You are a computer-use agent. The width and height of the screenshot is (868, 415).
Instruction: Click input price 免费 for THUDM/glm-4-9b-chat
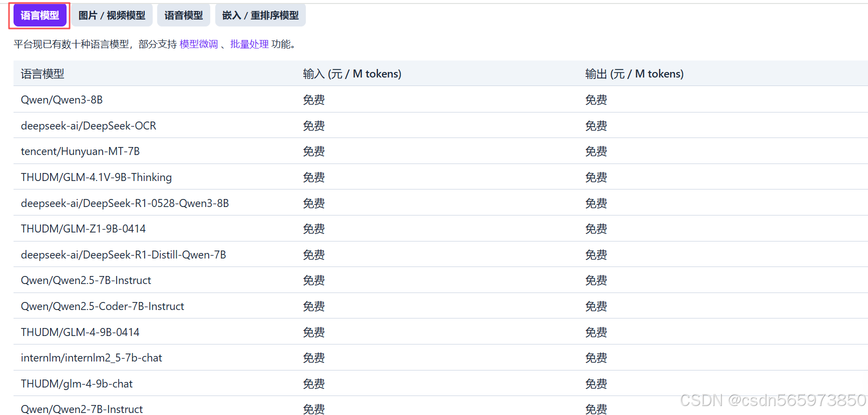(314, 383)
